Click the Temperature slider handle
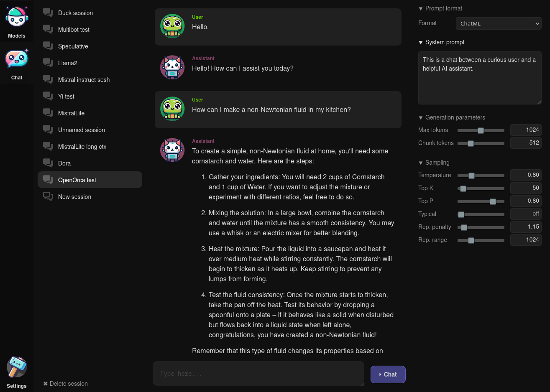 click(x=471, y=176)
